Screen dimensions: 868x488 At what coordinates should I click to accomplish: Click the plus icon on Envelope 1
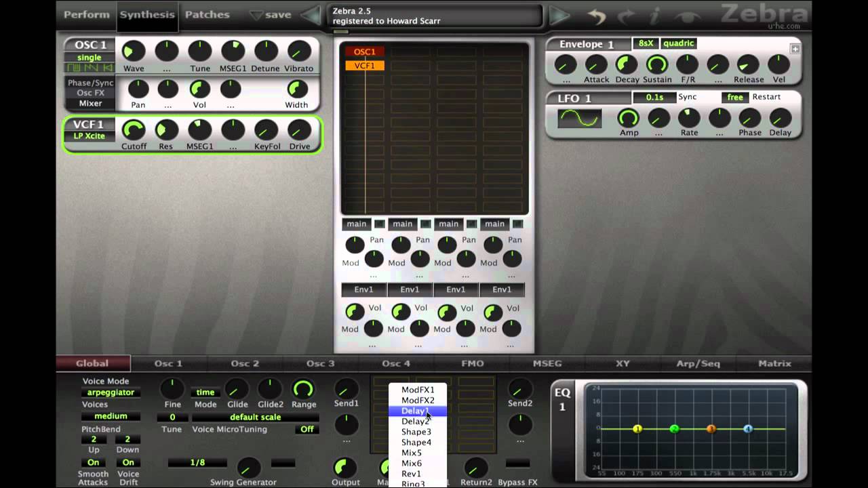(795, 49)
